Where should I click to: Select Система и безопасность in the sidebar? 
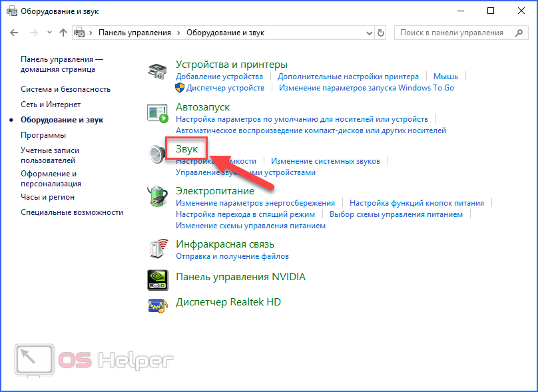tap(65, 89)
